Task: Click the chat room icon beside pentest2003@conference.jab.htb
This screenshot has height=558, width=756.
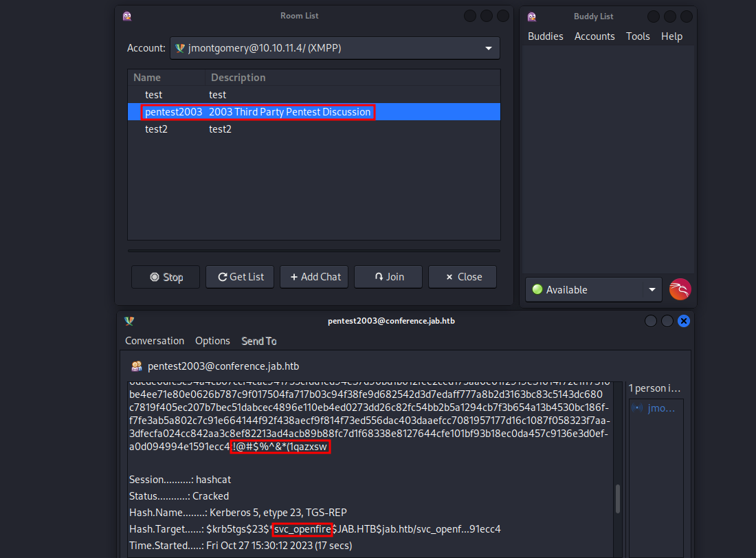Action: coord(136,366)
